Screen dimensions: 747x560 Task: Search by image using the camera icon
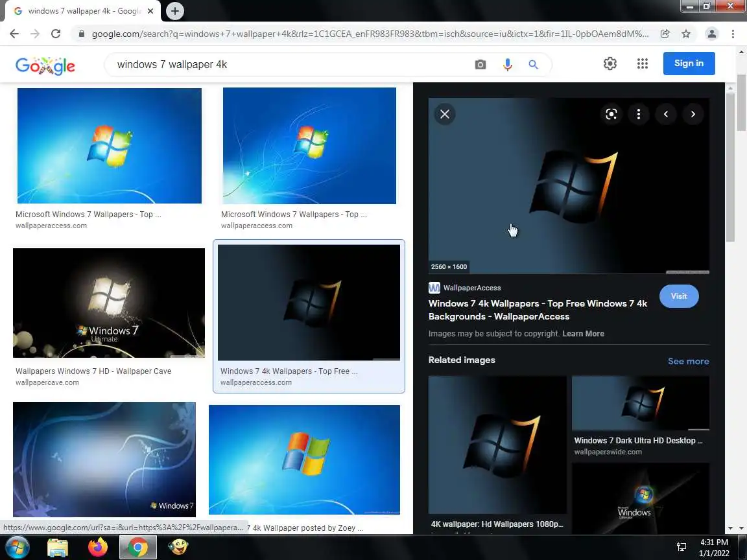(x=480, y=64)
